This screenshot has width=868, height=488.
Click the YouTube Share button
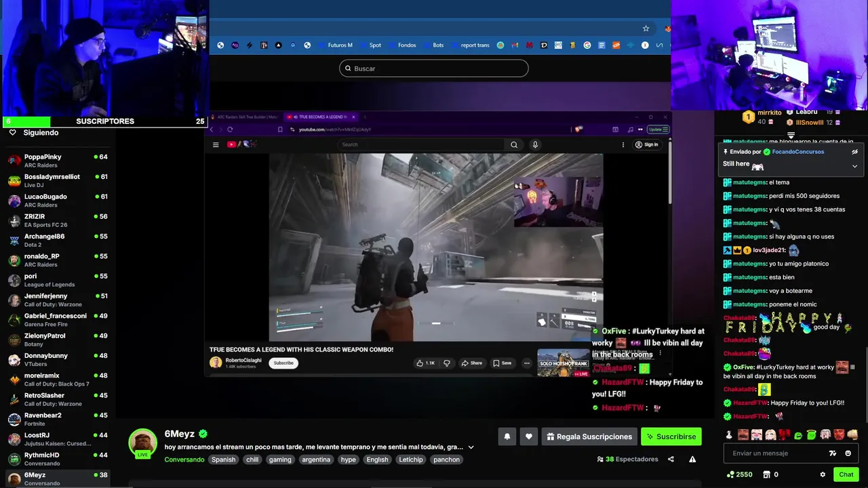472,363
